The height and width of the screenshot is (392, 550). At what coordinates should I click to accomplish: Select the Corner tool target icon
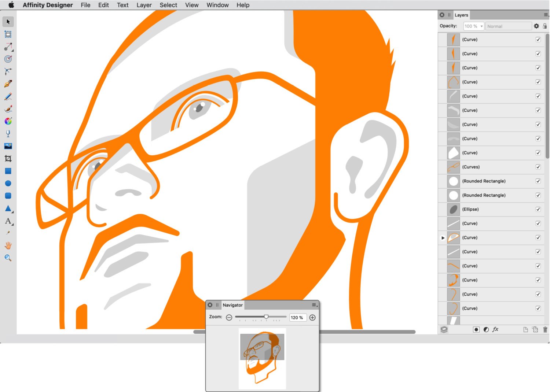[8, 59]
